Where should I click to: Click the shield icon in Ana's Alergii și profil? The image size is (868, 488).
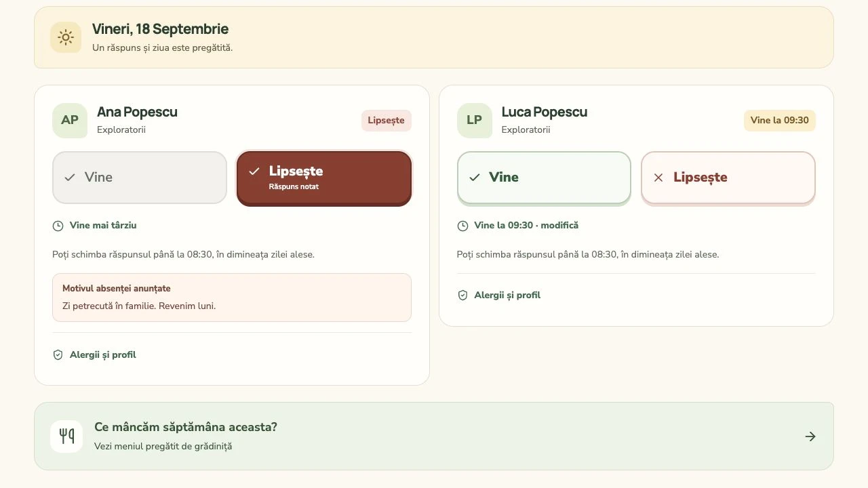58,355
